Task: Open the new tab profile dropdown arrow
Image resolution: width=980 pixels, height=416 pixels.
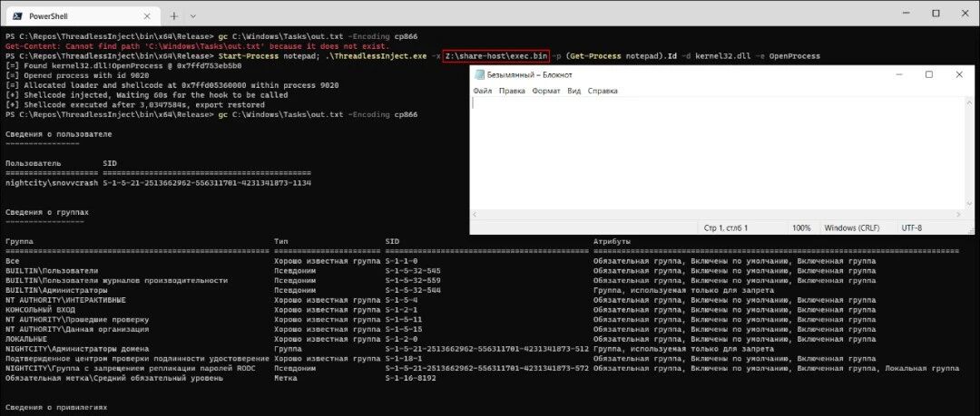Action: tap(193, 15)
